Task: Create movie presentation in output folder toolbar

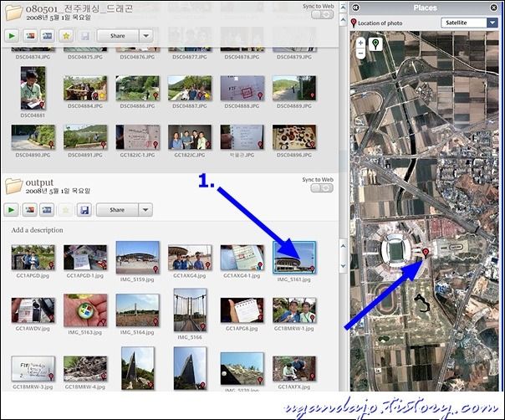Action: pos(47,210)
